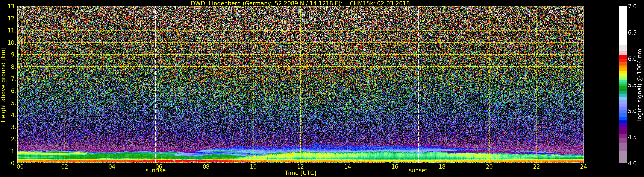Click the height axis tick label '1.'
The width and height of the screenshot is (644, 177).
click(14, 151)
